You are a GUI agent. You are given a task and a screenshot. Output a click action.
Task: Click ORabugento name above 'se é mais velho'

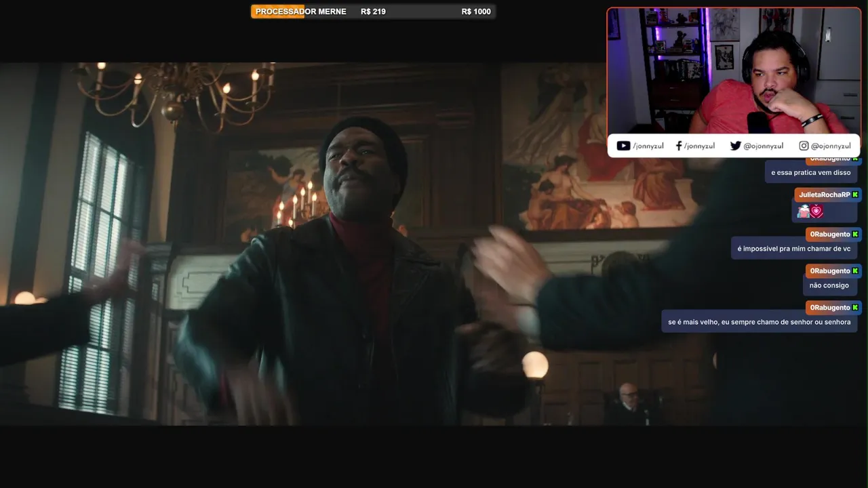(829, 307)
